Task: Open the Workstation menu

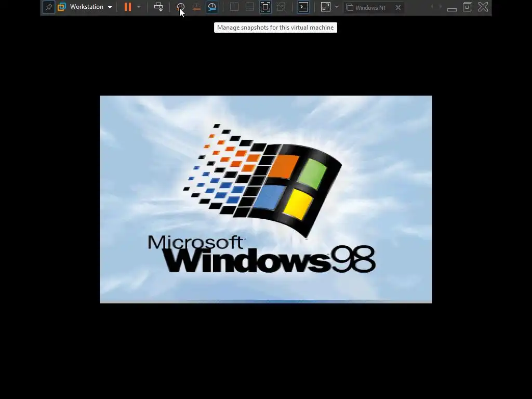Action: [85, 7]
